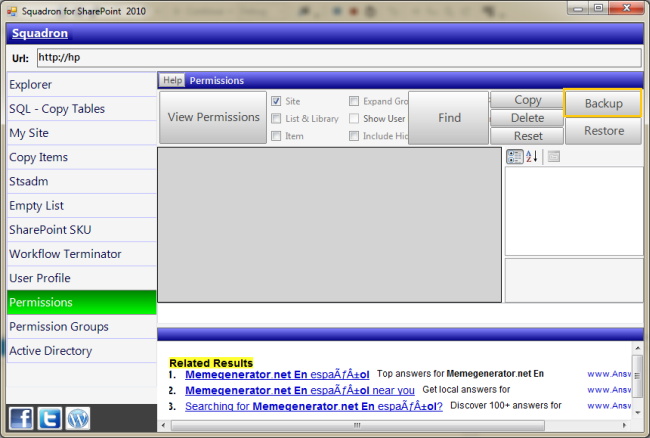The height and width of the screenshot is (438, 650).
Task: Open the Explorer section
Action: click(x=82, y=85)
